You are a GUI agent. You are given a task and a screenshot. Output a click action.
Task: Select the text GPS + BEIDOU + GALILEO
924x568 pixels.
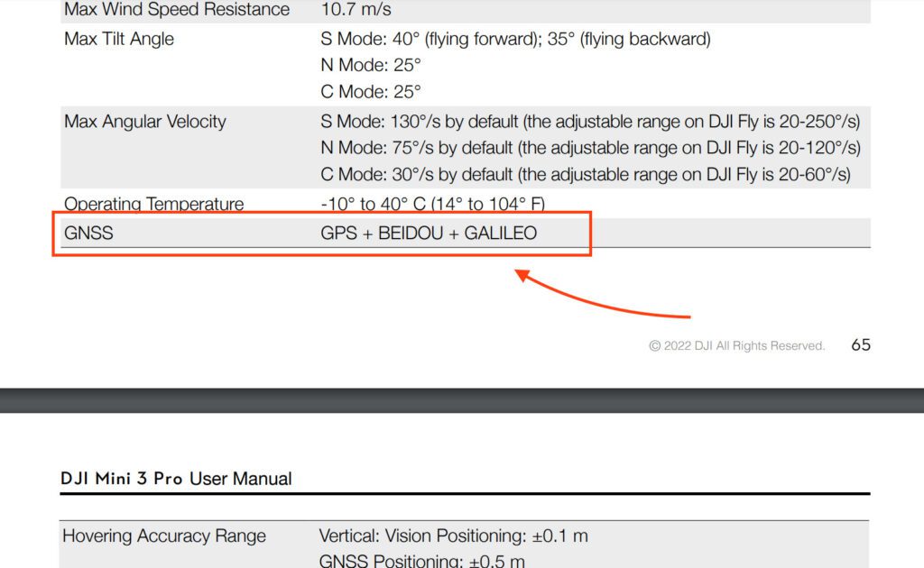click(x=430, y=233)
